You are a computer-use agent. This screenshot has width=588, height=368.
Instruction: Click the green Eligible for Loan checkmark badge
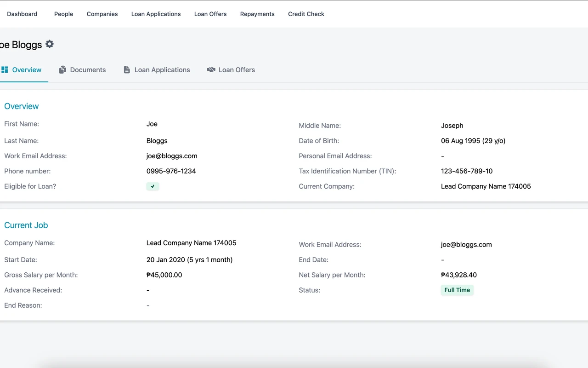click(153, 186)
